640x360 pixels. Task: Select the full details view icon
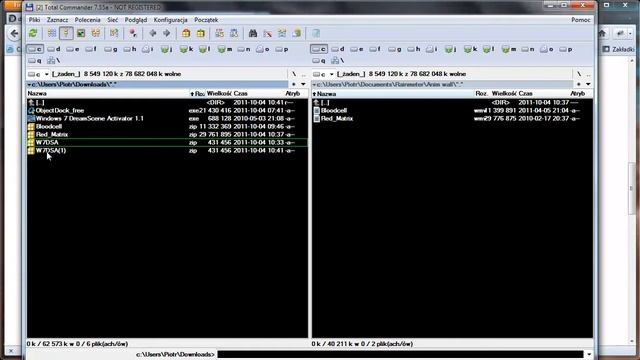click(x=66, y=33)
